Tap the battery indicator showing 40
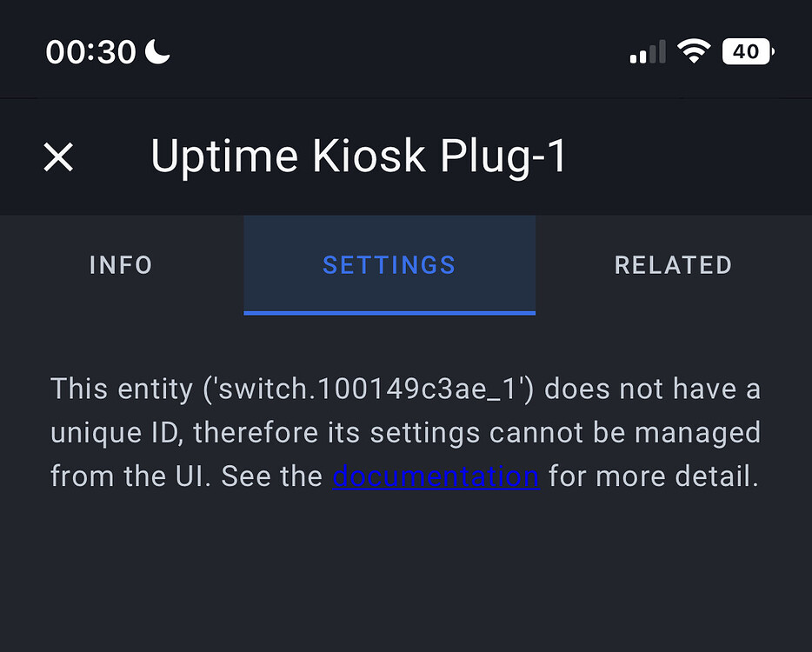Screen dimensions: 812x652 [748, 50]
